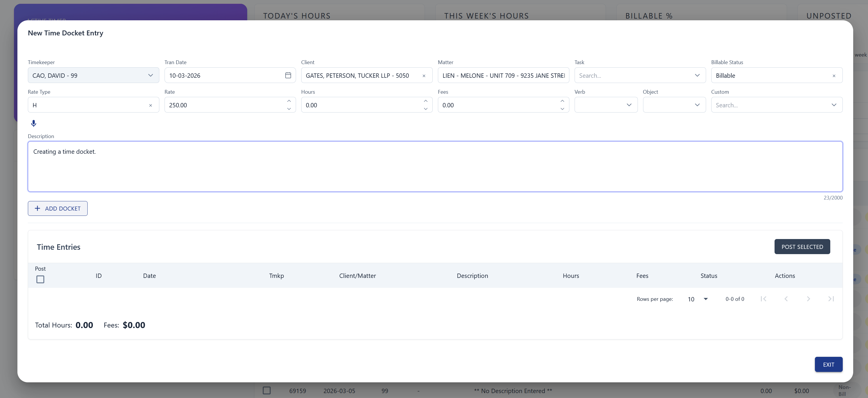
Task: Click the ADD DOCKET button
Action: (57, 209)
